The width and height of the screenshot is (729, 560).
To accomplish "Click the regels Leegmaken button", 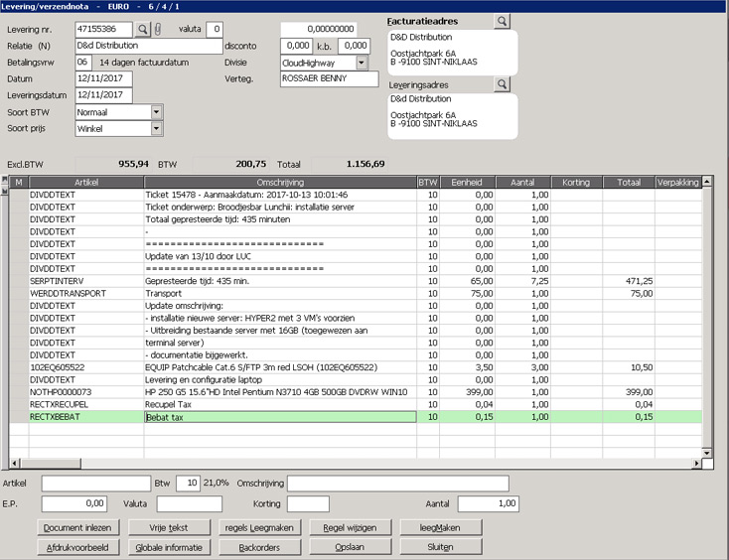I will (x=259, y=527).
